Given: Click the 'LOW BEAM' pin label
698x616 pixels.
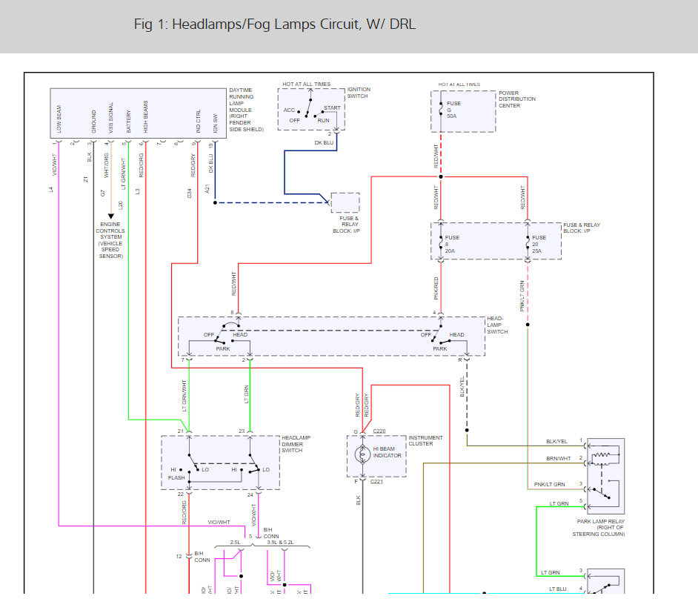Looking at the screenshot, I should tap(59, 119).
